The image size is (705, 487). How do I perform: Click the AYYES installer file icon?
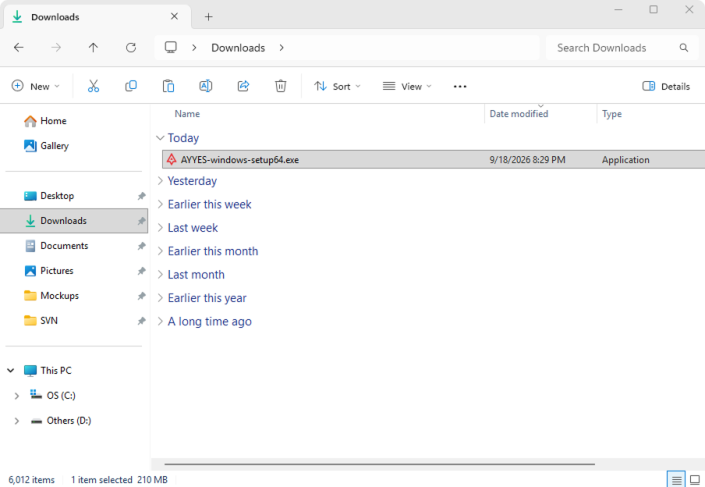pos(172,159)
